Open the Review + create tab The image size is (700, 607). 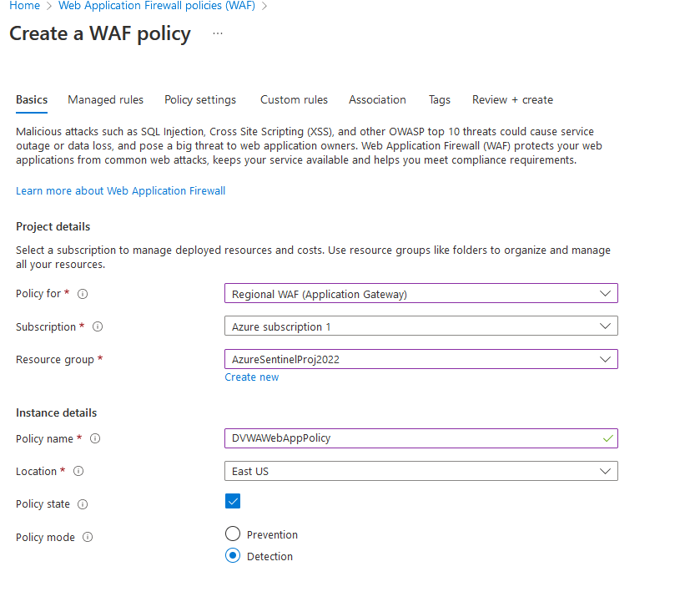(512, 99)
